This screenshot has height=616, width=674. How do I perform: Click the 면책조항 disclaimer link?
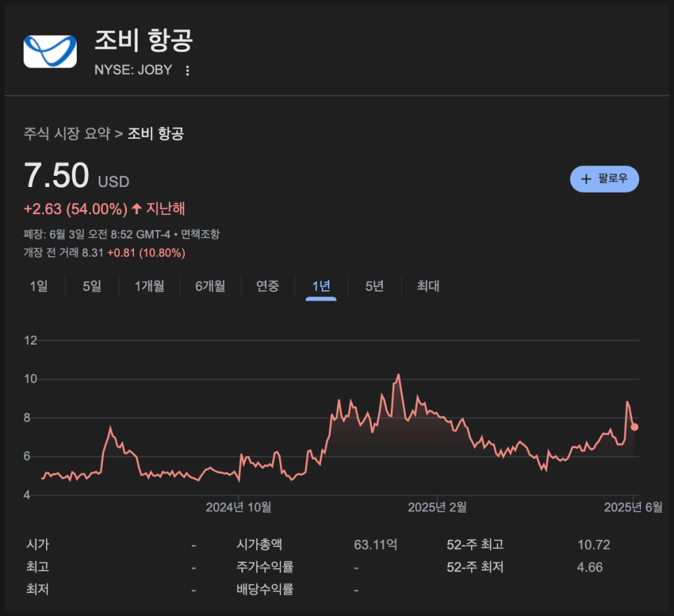click(200, 234)
